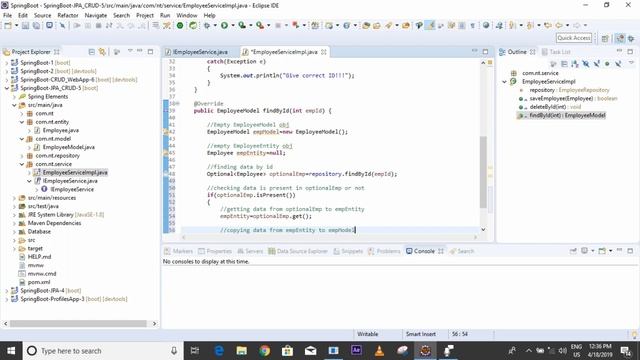
Task: Click the green Run button
Action: (224, 25)
